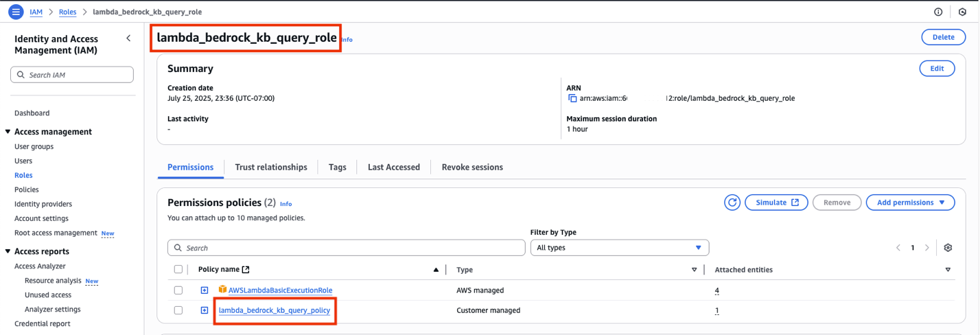Open the table preferences gear icon
Viewport: 980px width, 335px height.
[948, 248]
